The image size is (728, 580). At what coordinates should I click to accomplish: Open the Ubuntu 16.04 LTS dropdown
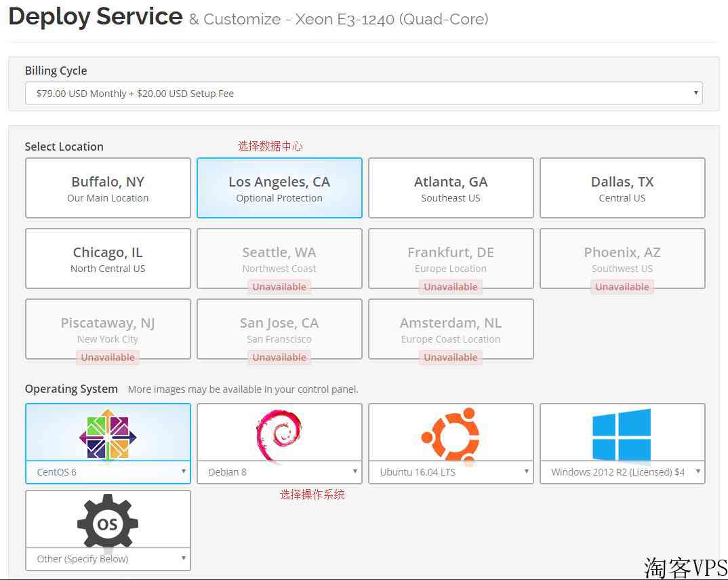451,472
